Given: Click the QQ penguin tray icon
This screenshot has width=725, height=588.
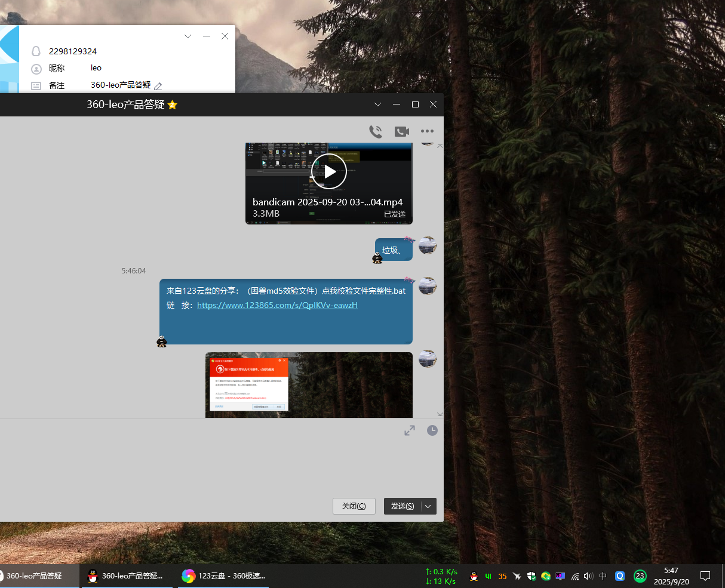Looking at the screenshot, I should 474,576.
